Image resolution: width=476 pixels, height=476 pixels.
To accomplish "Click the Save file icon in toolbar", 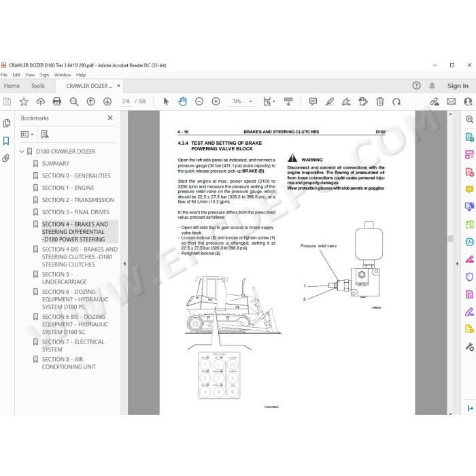I will [7, 101].
